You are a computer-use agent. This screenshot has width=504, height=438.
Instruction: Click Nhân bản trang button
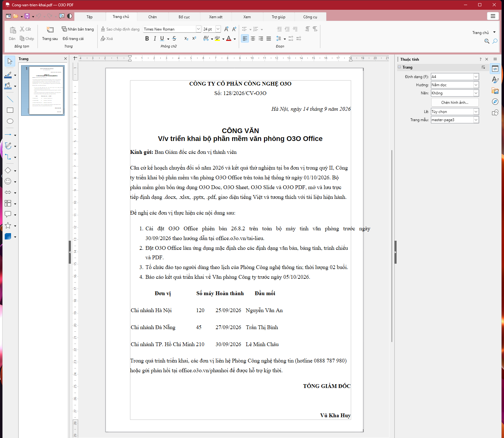click(x=78, y=29)
